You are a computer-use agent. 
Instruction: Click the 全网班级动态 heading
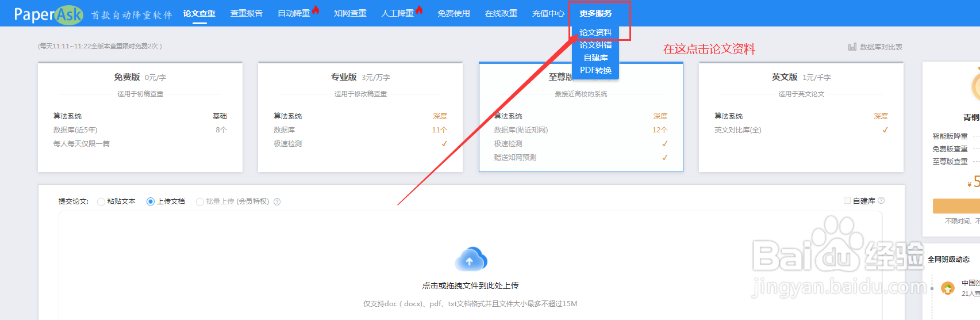(948, 260)
